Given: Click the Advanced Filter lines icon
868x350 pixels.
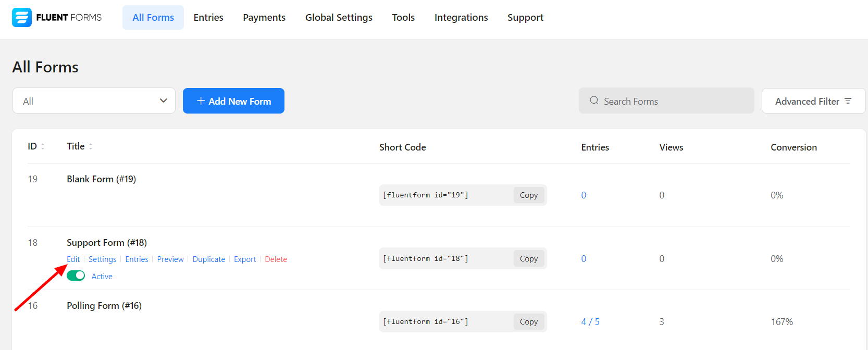Looking at the screenshot, I should 848,101.
